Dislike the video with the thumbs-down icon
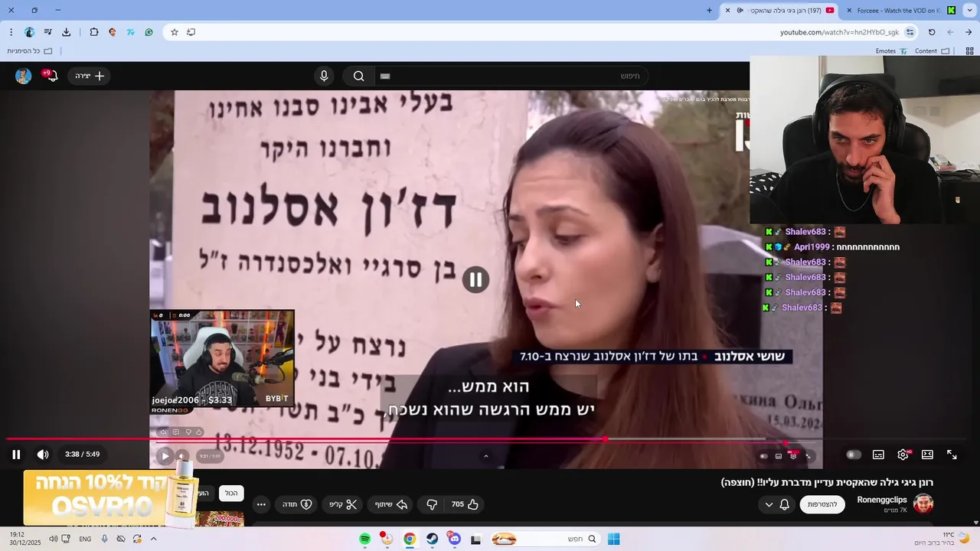Screen dimensions: 980x551 click(432, 504)
